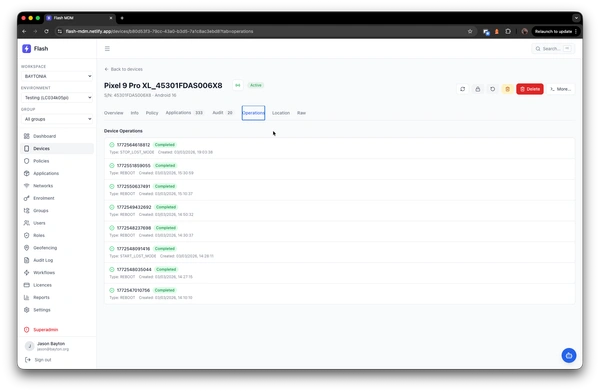The height and width of the screenshot is (392, 600).
Task: Open the Roles icon in the sidebar
Action: (x=26, y=235)
